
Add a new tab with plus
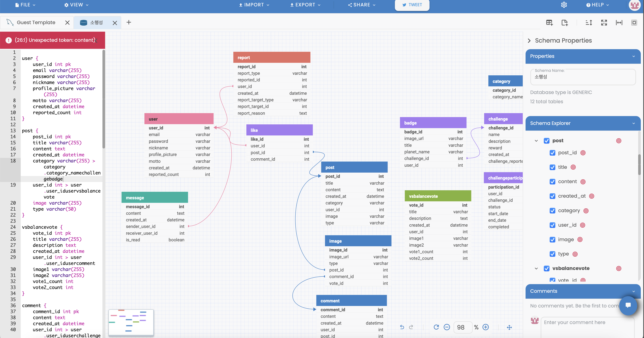click(x=129, y=23)
